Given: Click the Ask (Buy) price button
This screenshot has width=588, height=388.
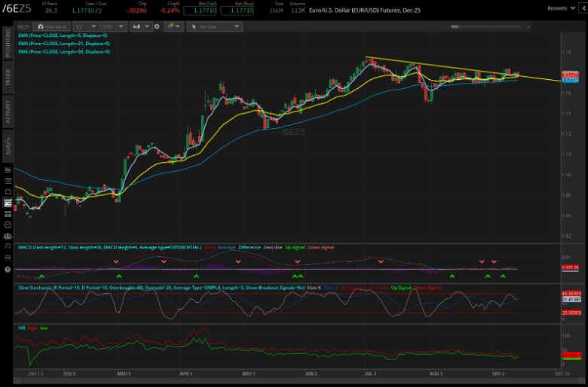Looking at the screenshot, I should pos(235,11).
